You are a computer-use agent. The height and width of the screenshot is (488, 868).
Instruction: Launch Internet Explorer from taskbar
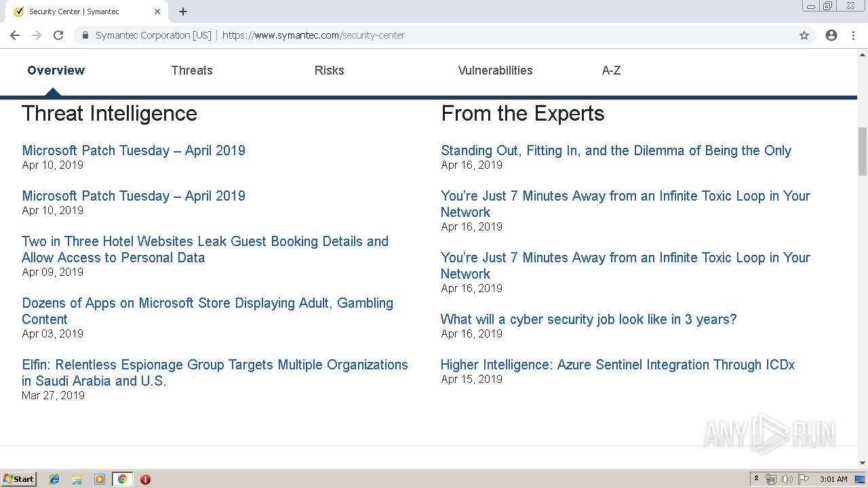tap(54, 479)
